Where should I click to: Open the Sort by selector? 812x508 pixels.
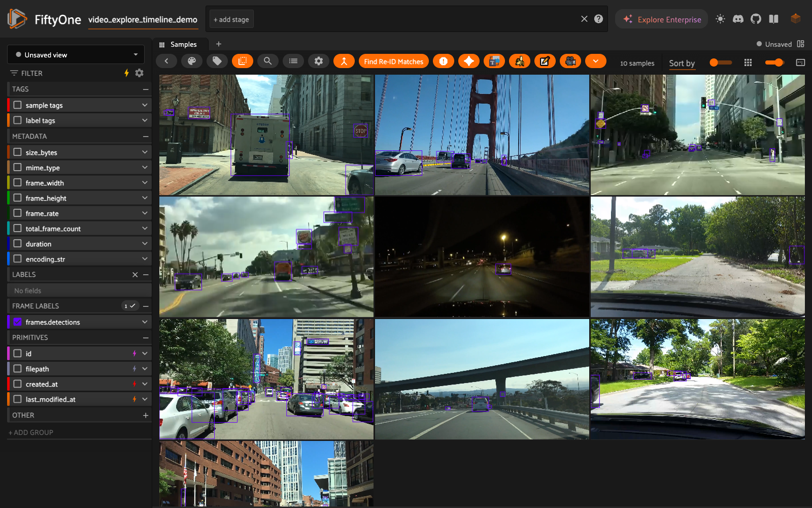pyautogui.click(x=682, y=63)
